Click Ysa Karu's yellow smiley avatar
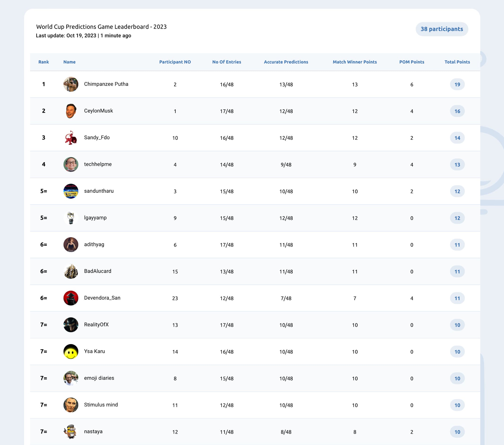 pyautogui.click(x=71, y=352)
